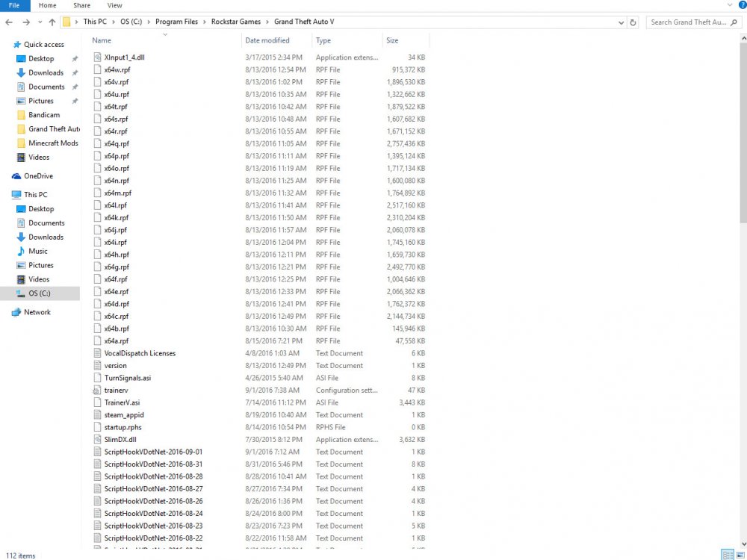
Task: Open Help with the question mark icon
Action: tap(743, 4)
